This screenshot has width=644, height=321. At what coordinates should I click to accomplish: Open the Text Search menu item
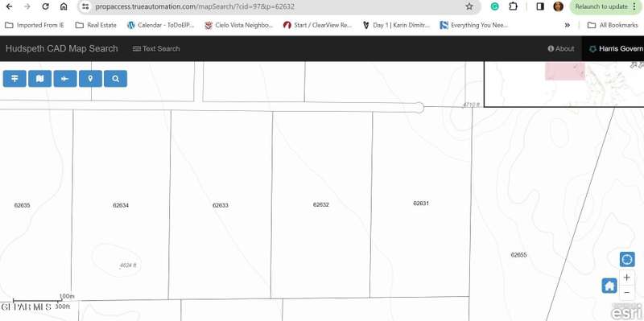(156, 48)
